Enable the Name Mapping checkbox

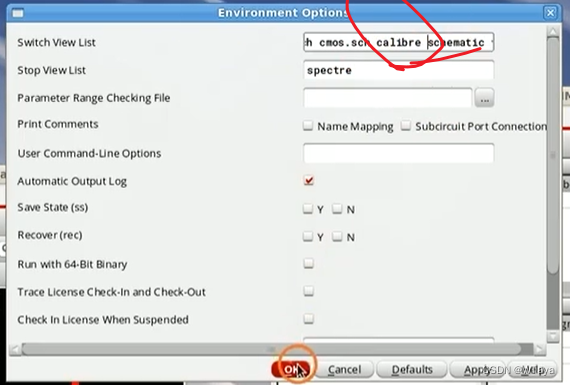point(308,126)
